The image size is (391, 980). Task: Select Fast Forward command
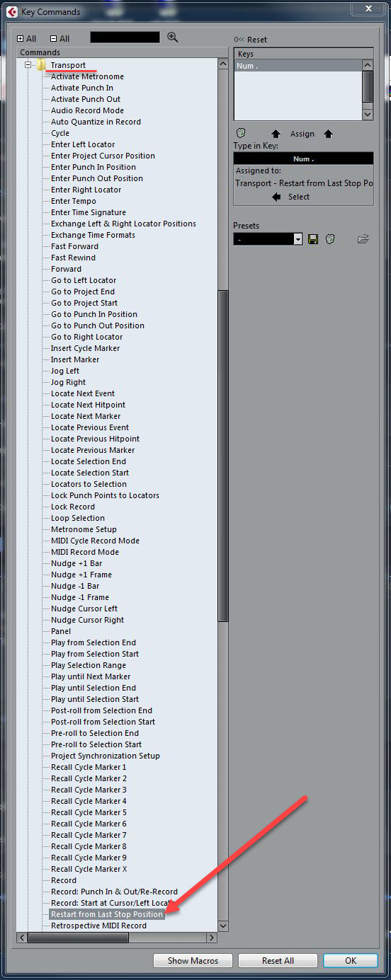pos(74,246)
